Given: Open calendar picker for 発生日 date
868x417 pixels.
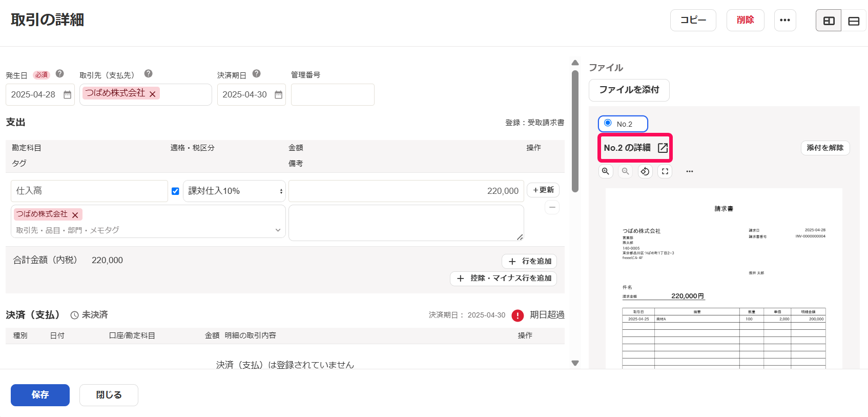Looking at the screenshot, I should point(67,95).
